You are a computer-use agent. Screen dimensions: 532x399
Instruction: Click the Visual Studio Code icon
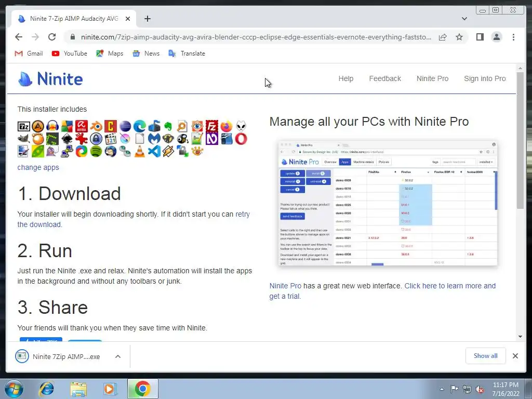pyautogui.click(x=154, y=151)
